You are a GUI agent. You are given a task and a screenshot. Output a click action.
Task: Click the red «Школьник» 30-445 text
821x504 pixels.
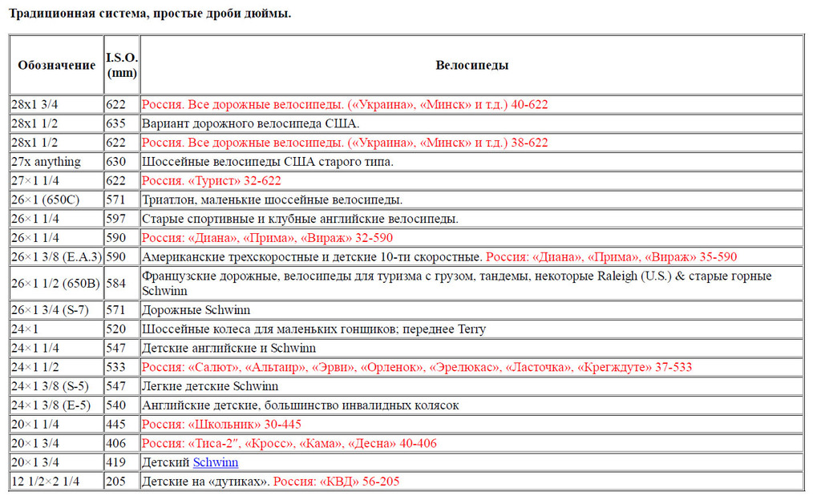pyautogui.click(x=221, y=424)
